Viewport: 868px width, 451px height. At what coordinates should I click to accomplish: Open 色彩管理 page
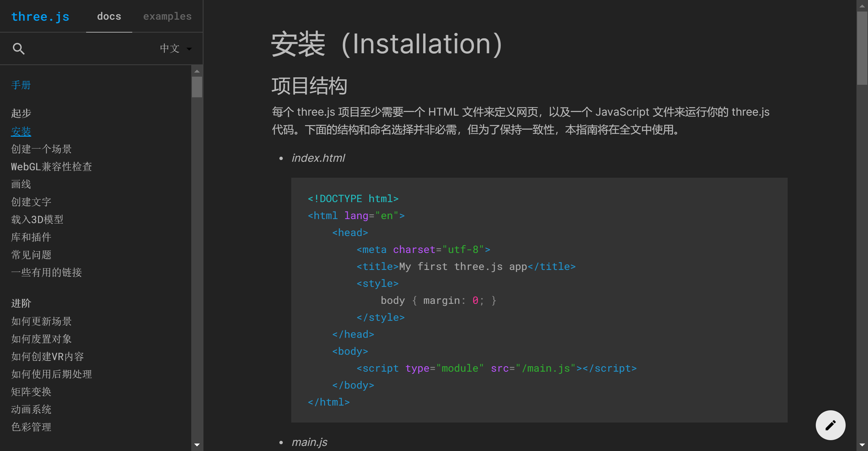(x=31, y=427)
